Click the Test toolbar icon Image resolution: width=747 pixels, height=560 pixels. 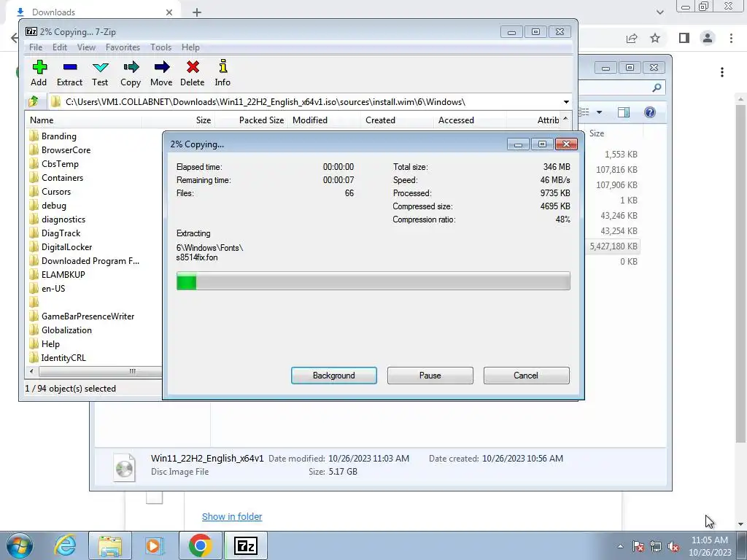click(x=100, y=73)
